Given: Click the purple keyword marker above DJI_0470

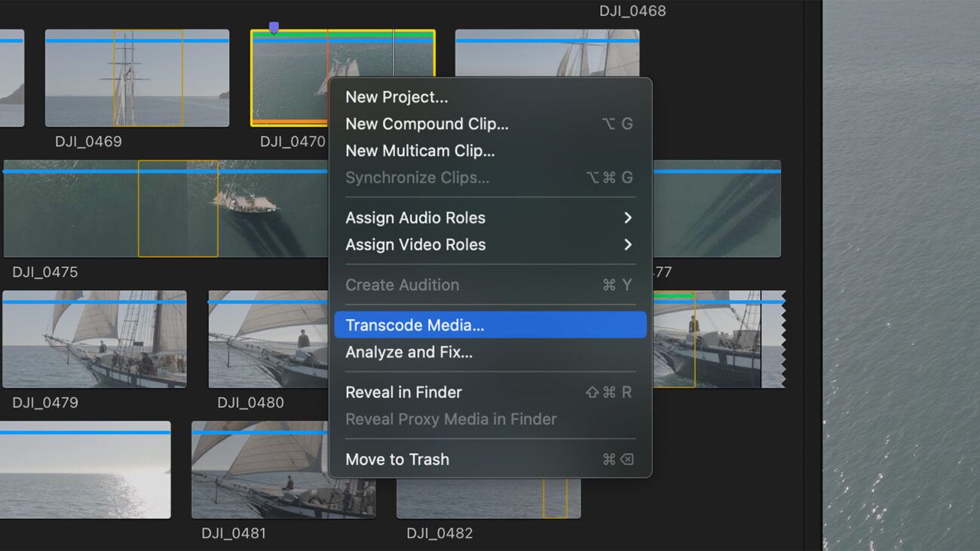Looking at the screenshot, I should point(274,26).
